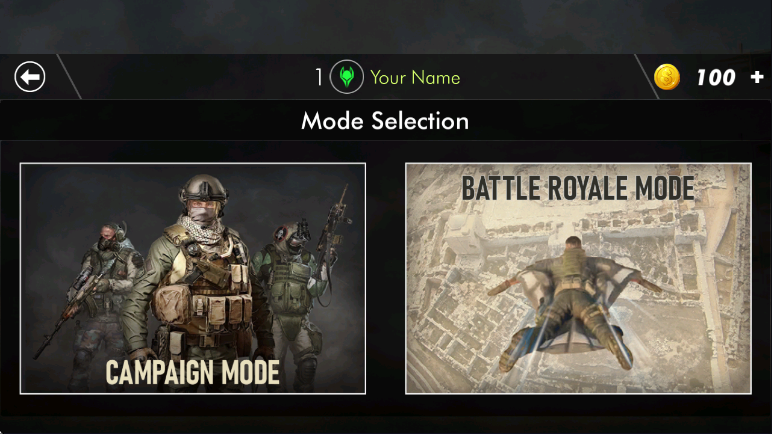
Task: Click the CAMPAIGN MODE text label
Action: 193,372
